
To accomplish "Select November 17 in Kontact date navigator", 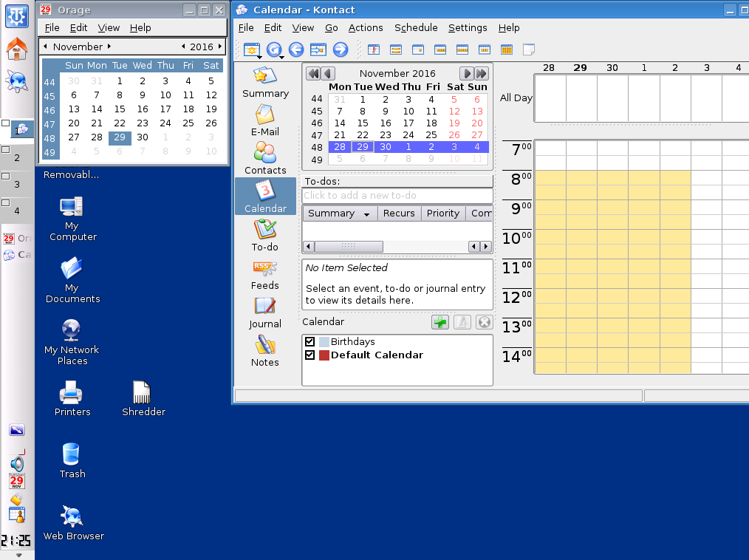I will click(x=408, y=123).
